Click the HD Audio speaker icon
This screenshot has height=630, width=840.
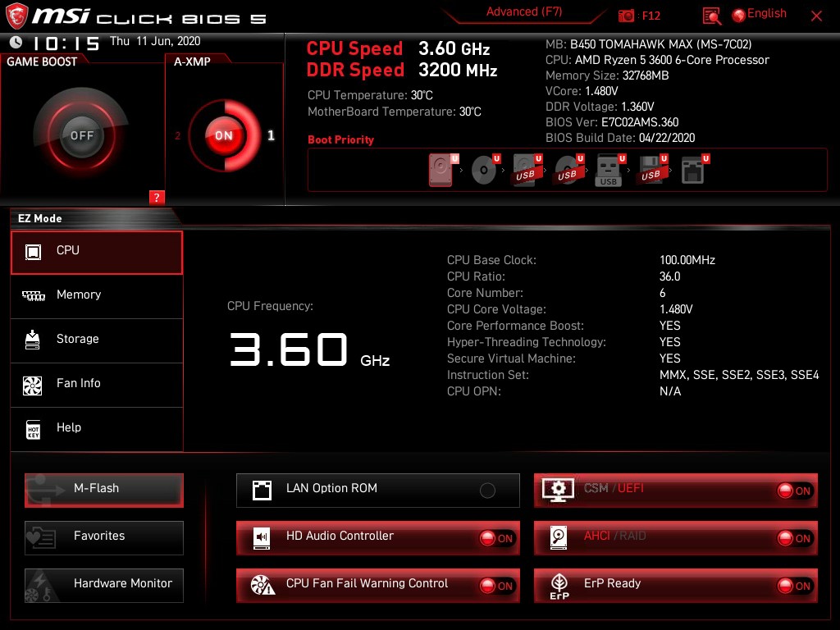click(x=262, y=538)
